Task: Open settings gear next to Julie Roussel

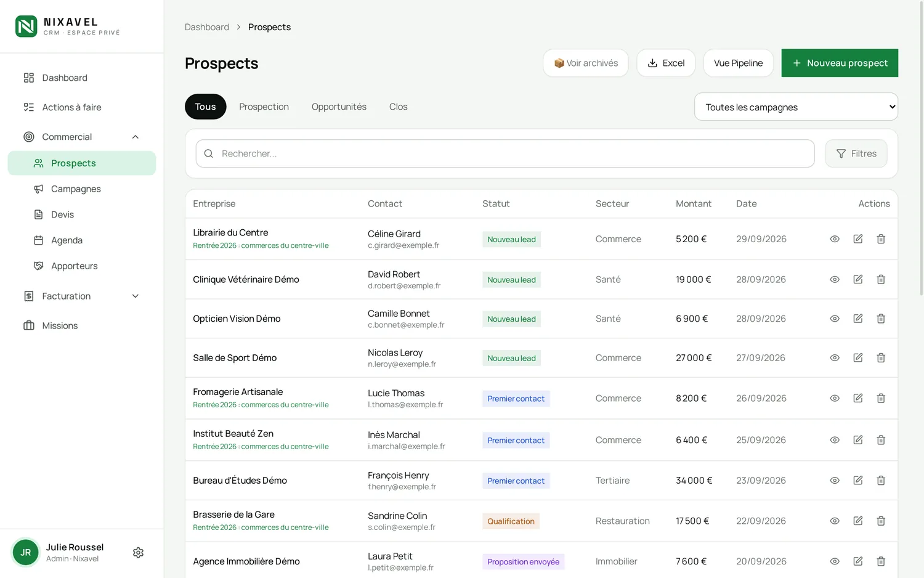Action: (x=139, y=553)
